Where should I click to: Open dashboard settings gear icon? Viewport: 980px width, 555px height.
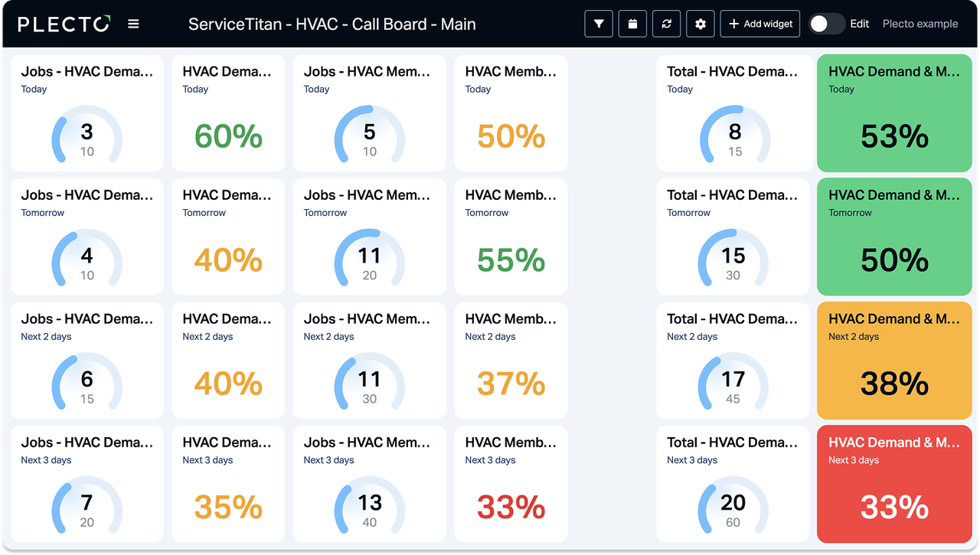[x=700, y=24]
